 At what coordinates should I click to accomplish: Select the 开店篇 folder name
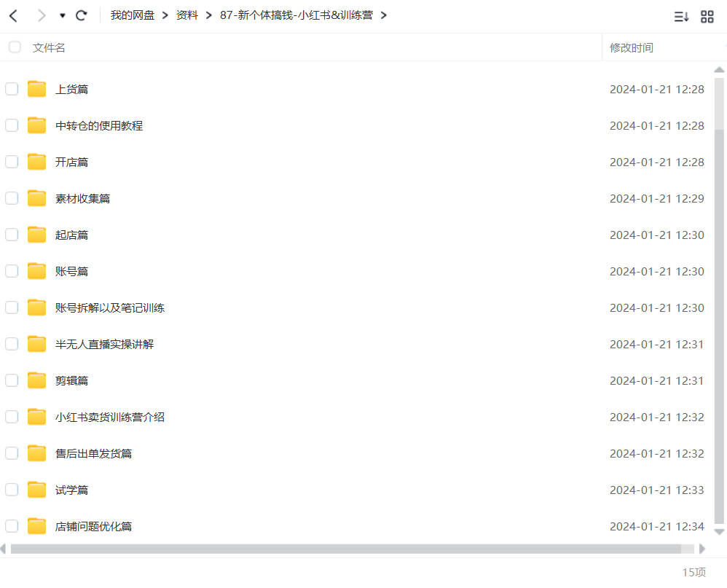coord(71,162)
